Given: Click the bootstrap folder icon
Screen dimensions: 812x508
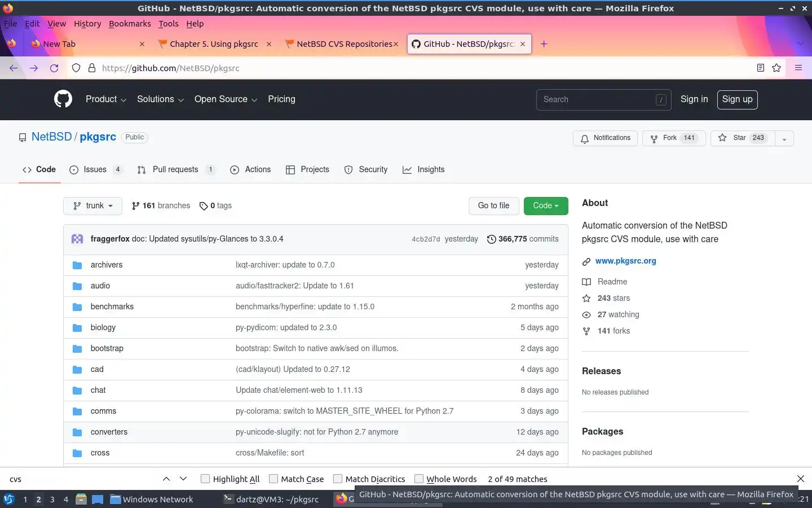Looking at the screenshot, I should pos(77,348).
